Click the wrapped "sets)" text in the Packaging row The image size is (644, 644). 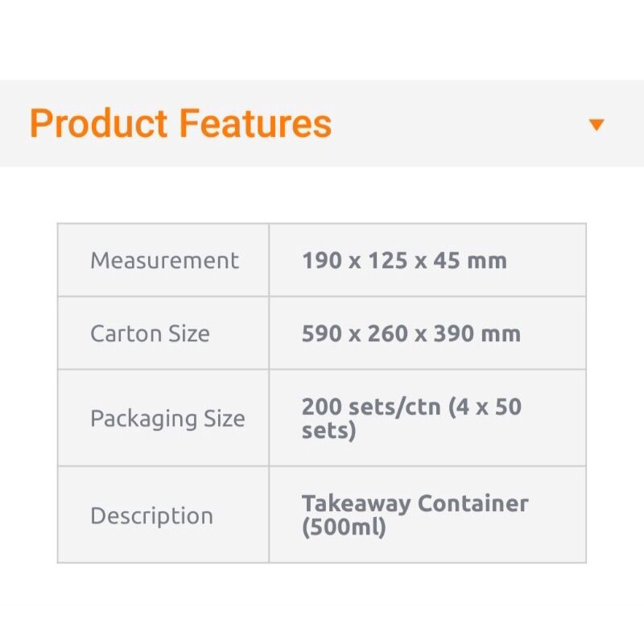coord(328,431)
